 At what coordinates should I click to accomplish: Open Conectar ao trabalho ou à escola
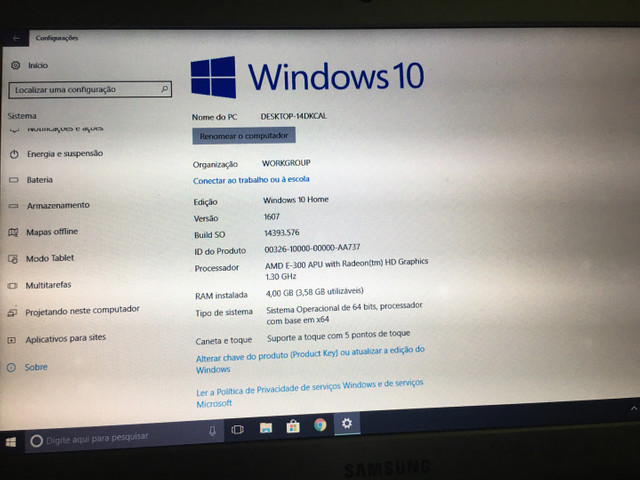(251, 180)
